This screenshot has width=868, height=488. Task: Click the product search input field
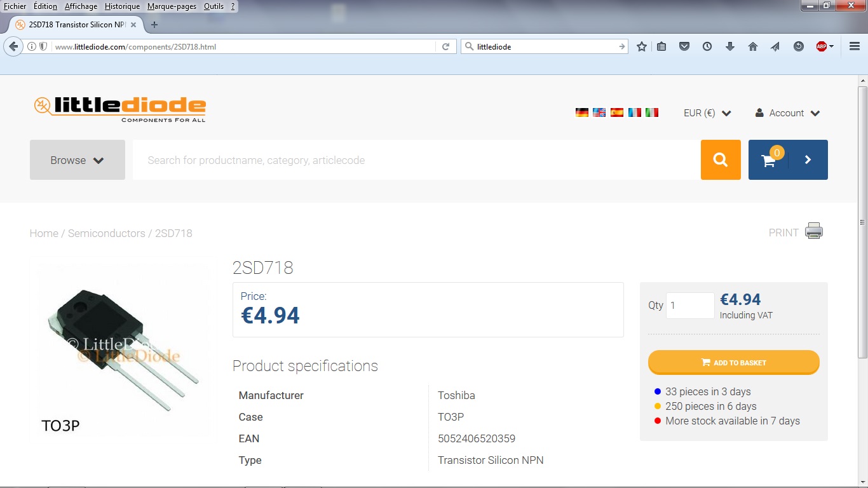pyautogui.click(x=416, y=160)
